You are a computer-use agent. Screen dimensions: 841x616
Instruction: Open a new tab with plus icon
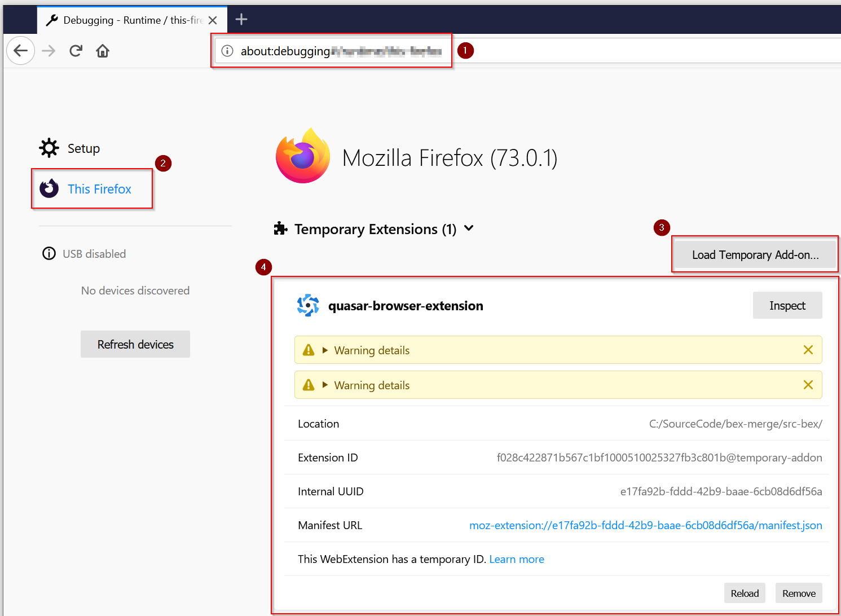[241, 20]
